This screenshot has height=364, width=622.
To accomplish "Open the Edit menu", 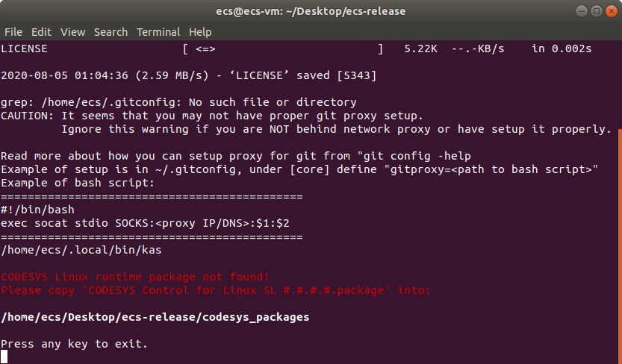I will pos(41,32).
